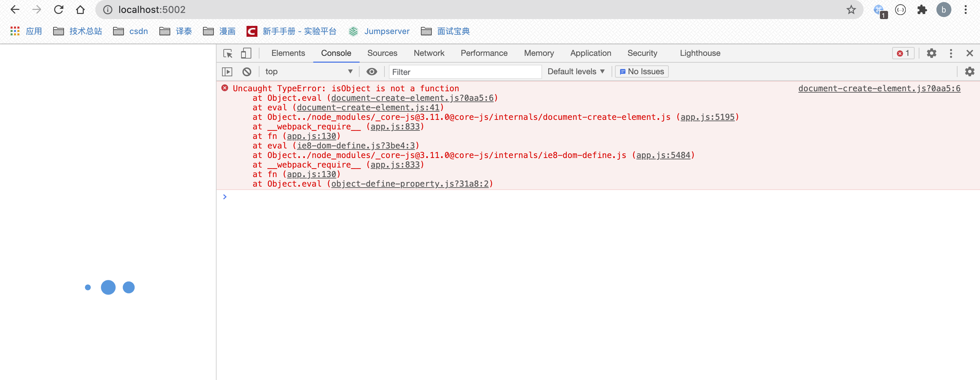Toggle the console sidebar panel

227,72
